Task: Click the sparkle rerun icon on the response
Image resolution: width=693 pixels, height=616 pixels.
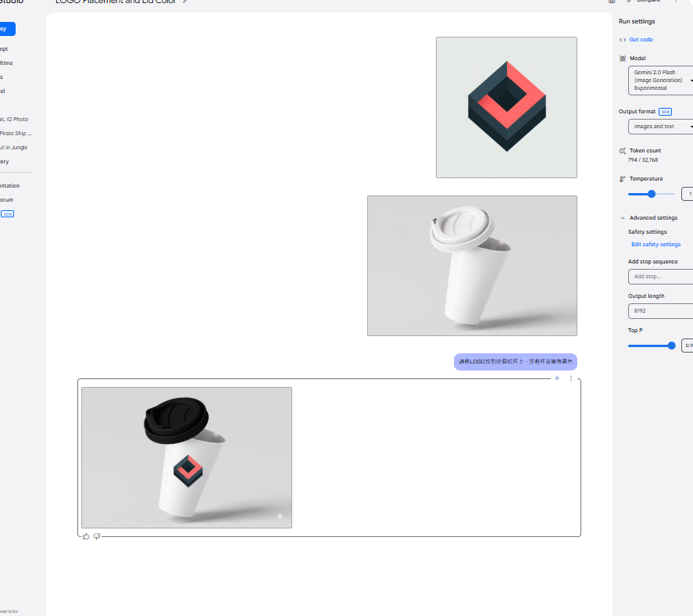Action: 557,378
